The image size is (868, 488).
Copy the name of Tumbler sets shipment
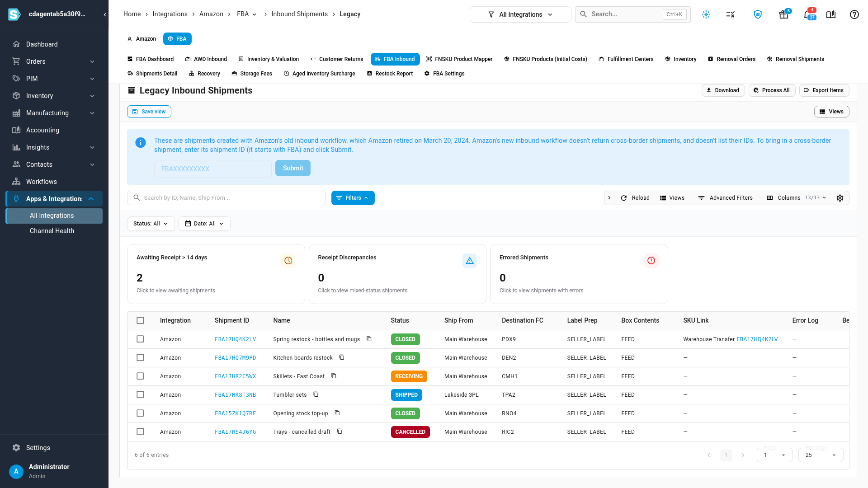coord(316,394)
